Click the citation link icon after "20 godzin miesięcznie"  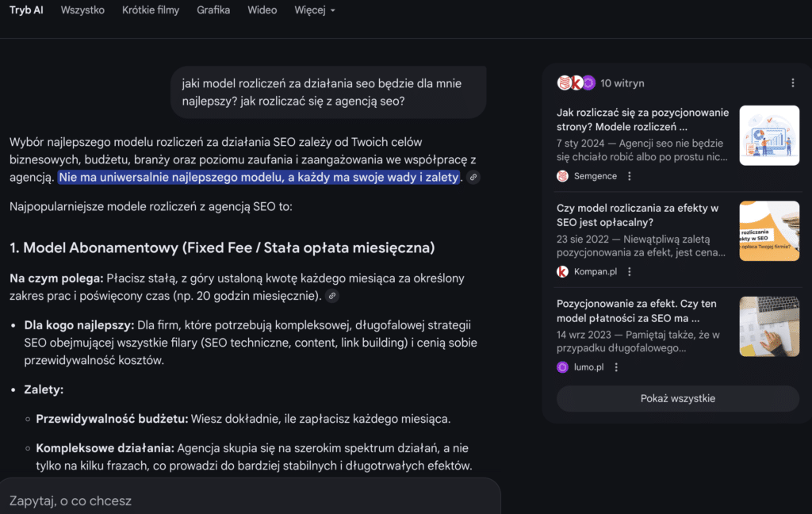[332, 296]
